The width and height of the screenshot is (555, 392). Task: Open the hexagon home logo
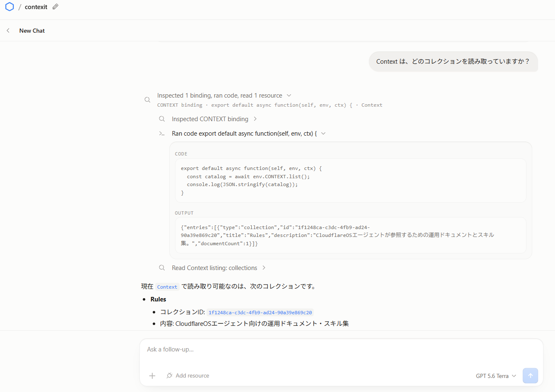coord(10,7)
